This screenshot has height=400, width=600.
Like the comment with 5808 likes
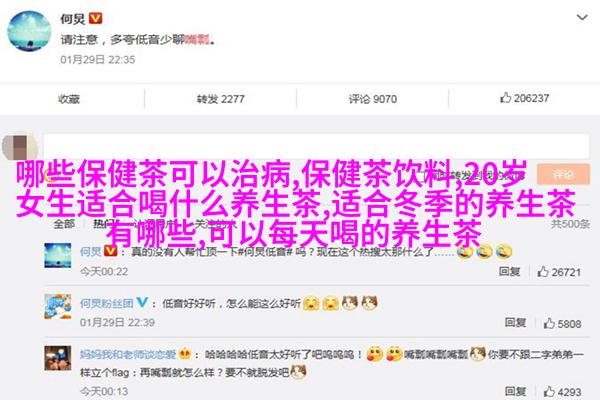point(549,323)
